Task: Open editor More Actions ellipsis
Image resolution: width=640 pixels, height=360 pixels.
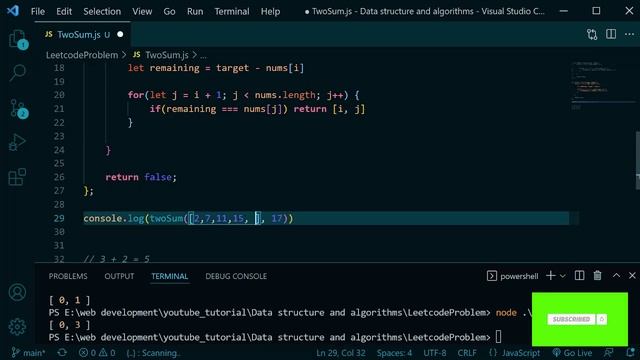Action: [x=629, y=34]
